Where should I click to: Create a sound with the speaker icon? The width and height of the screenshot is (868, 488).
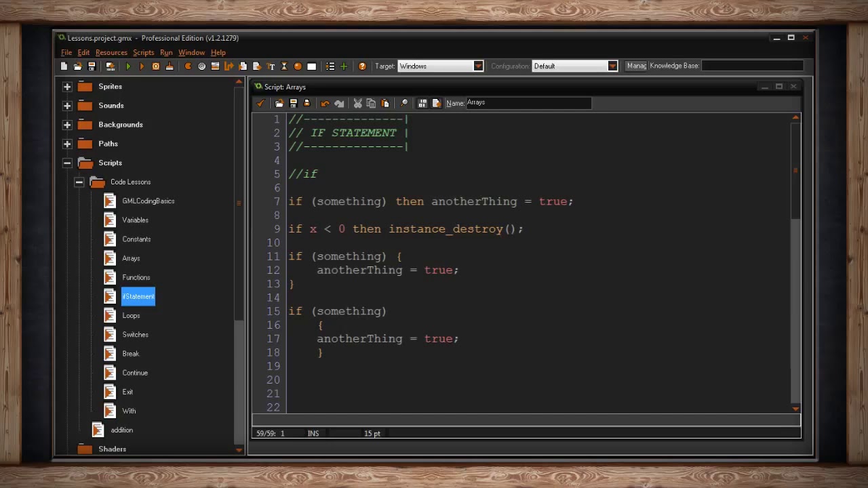(201, 66)
